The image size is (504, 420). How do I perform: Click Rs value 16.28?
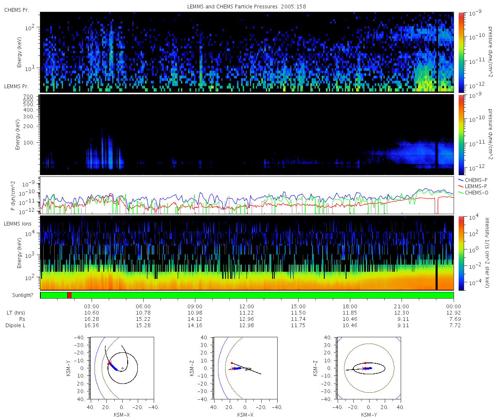tap(92, 319)
